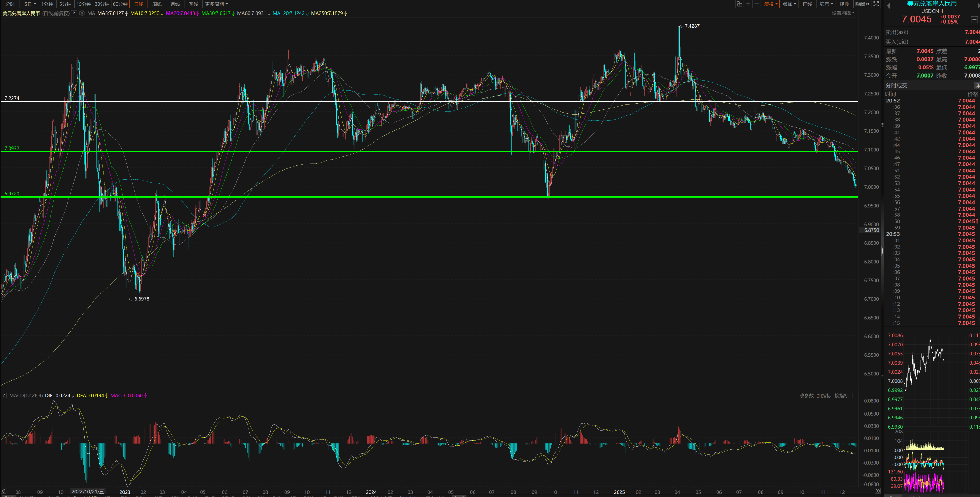Click MACD question mark help icon
The image size is (980, 497).
click(4, 395)
